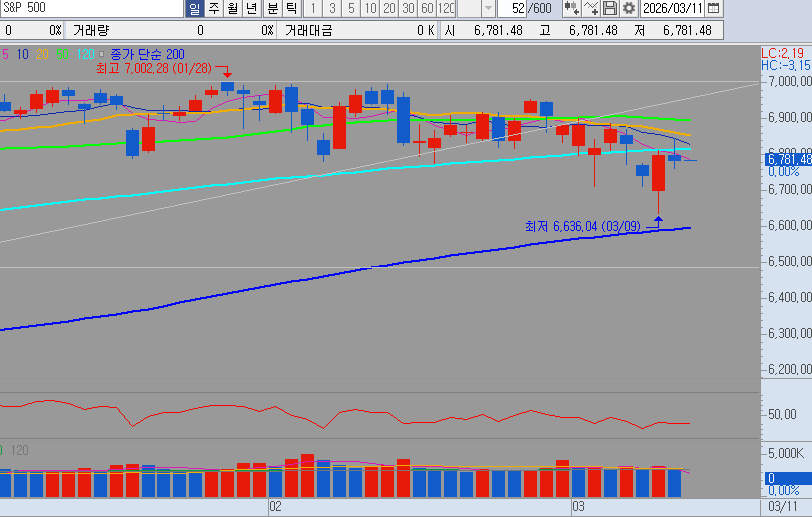Image resolution: width=812 pixels, height=517 pixels.
Task: Click the 6,200.00 price axis label
Action: coord(790,369)
